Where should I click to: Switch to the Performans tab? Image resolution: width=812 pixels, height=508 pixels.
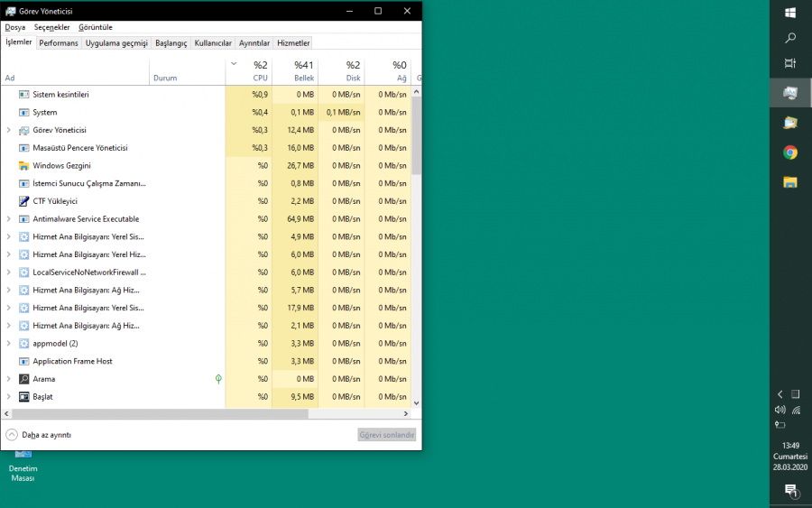pyautogui.click(x=59, y=43)
